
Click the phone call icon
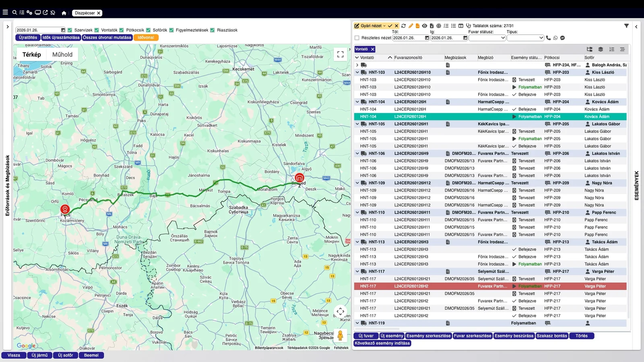coord(548,38)
